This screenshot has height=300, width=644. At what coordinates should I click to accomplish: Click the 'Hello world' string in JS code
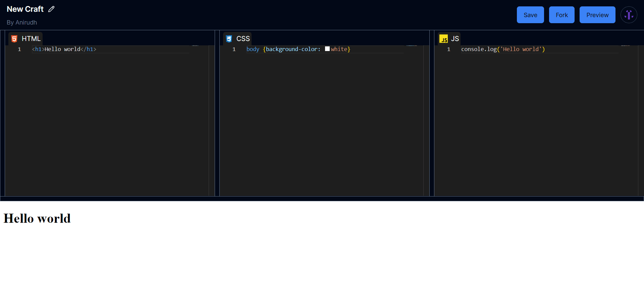pos(521,49)
